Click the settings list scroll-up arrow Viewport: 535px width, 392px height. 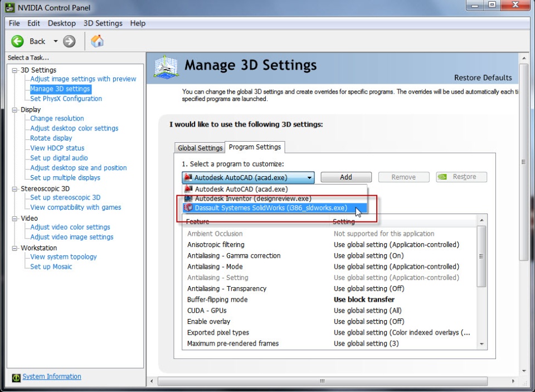(x=481, y=221)
